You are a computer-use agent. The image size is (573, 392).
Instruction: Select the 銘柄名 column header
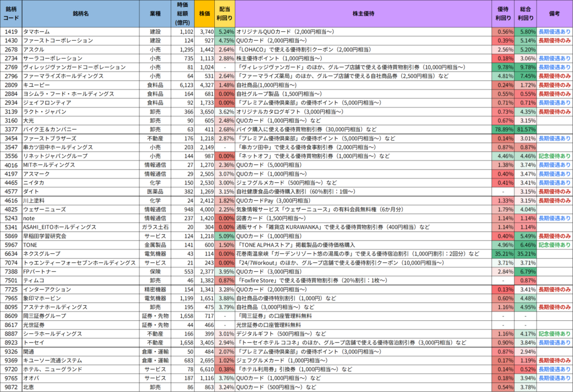point(81,14)
